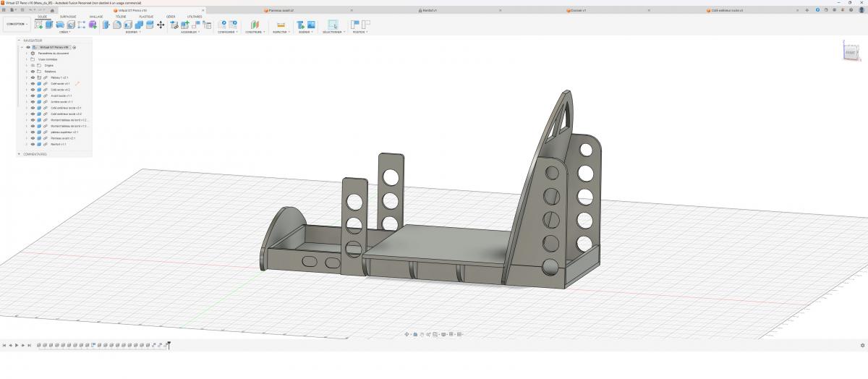Open the Panneau avant v2 document tab
This screenshot has width=868, height=379.
(x=279, y=10)
